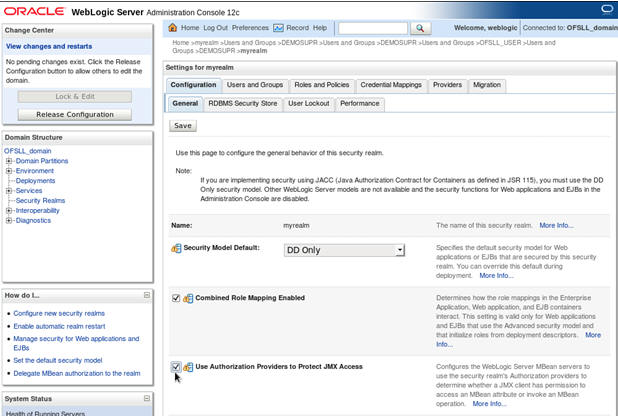Open User Lockout subtab
The image size is (618, 416).
pos(309,103)
